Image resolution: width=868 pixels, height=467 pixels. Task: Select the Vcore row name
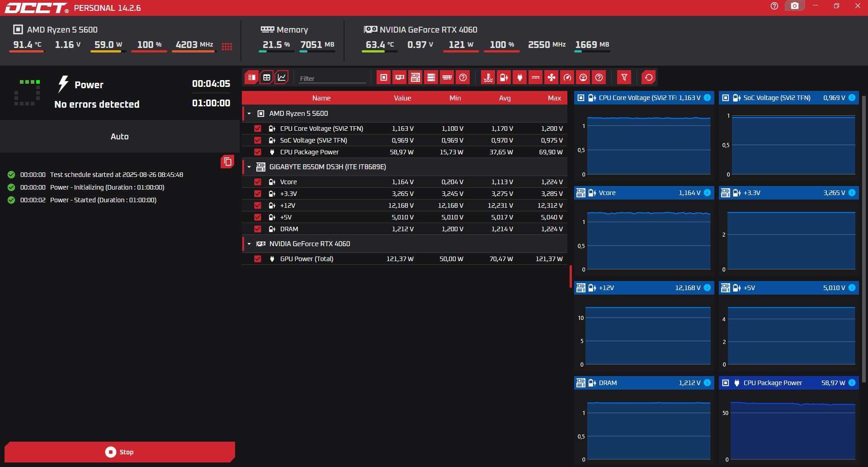tap(288, 182)
